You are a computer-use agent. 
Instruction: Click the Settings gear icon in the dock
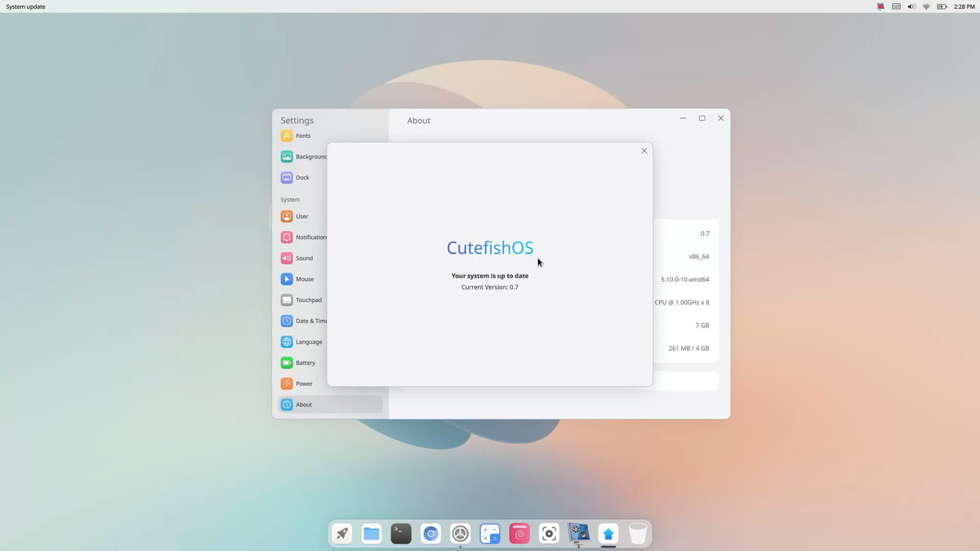coord(461,534)
